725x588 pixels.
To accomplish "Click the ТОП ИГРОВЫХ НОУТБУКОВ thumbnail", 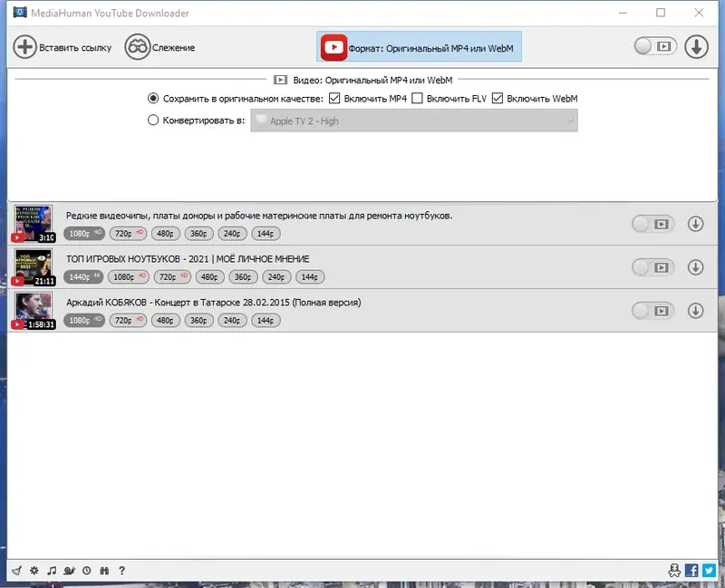I will click(33, 267).
